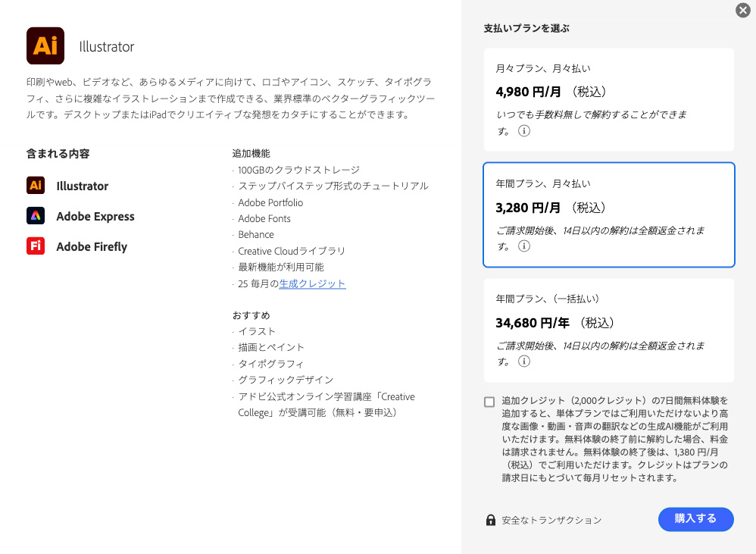Click the Adobe Firefly product name

pos(92,246)
